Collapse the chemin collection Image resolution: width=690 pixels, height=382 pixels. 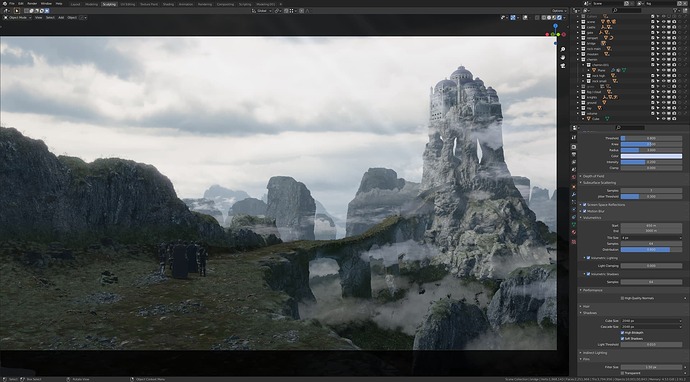pos(578,59)
